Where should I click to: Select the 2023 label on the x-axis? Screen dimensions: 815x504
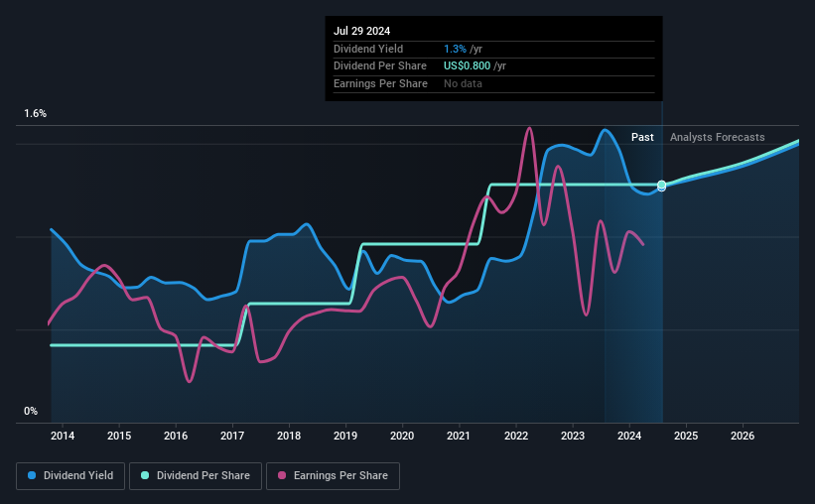pos(573,436)
